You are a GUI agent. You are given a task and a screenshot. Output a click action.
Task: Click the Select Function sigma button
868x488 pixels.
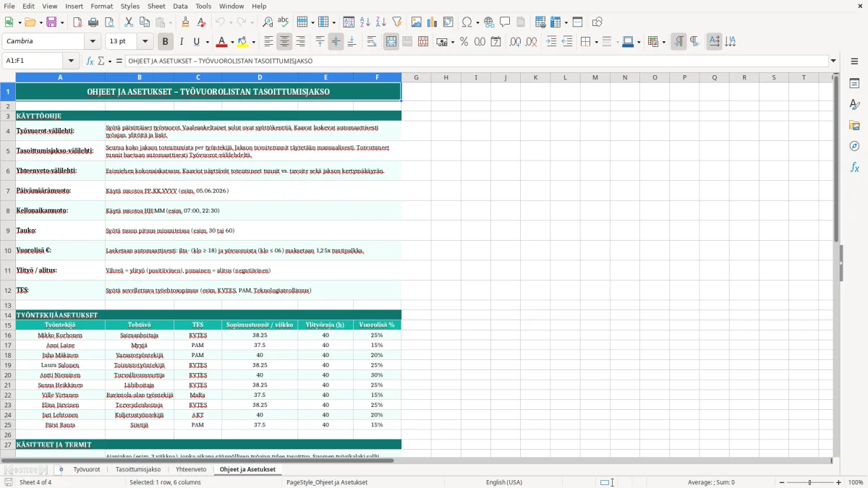[101, 61]
